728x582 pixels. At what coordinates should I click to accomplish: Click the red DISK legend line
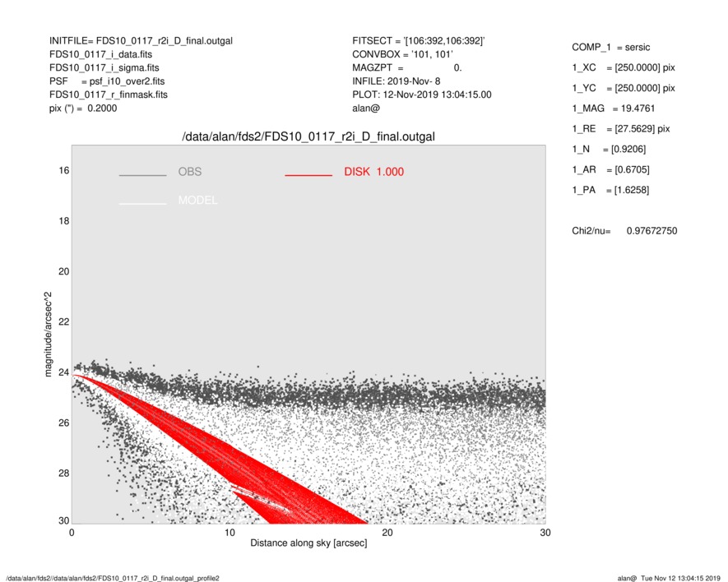point(308,175)
